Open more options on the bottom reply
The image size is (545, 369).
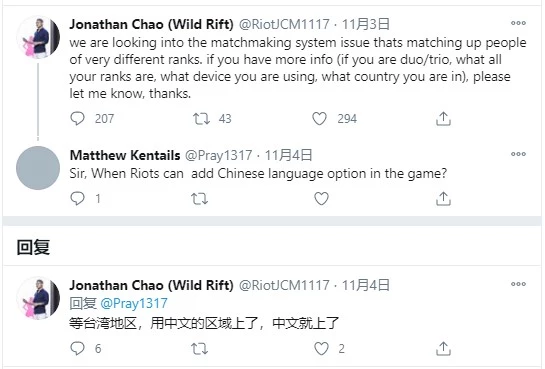click(x=518, y=284)
